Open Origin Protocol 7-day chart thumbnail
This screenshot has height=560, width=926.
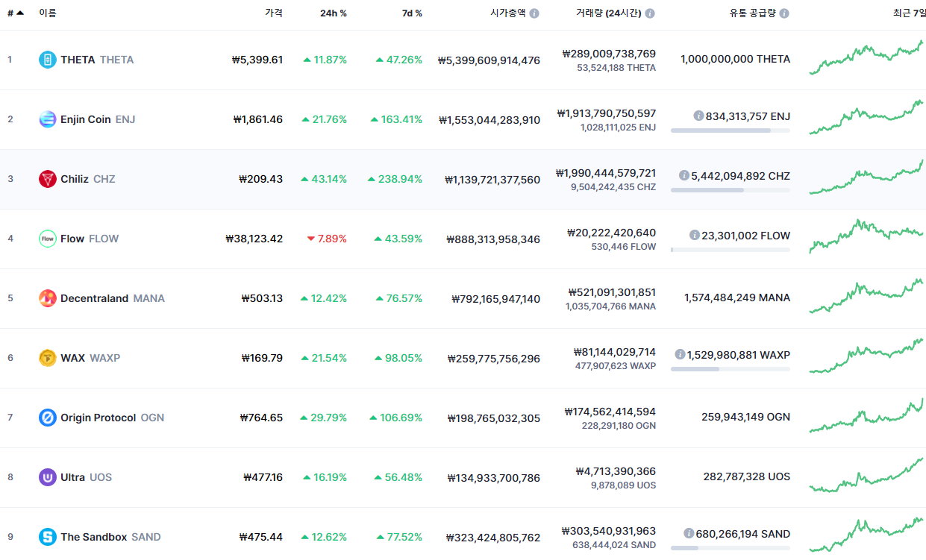[x=867, y=416]
